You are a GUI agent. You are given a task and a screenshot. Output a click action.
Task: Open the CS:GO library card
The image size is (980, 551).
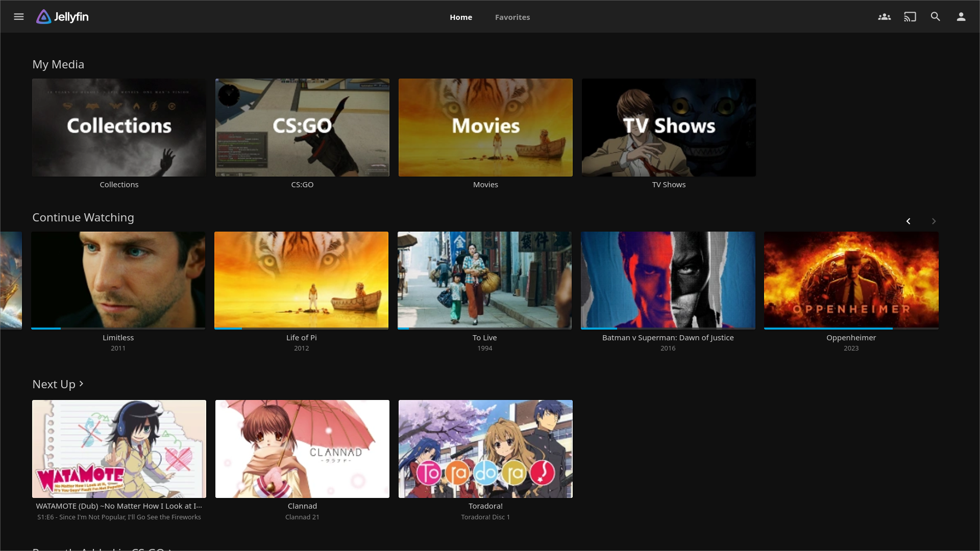(302, 128)
